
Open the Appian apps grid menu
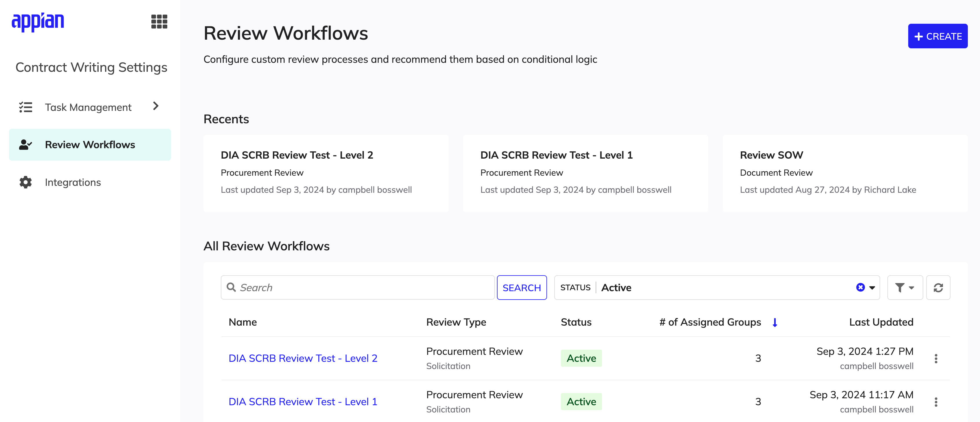click(159, 22)
